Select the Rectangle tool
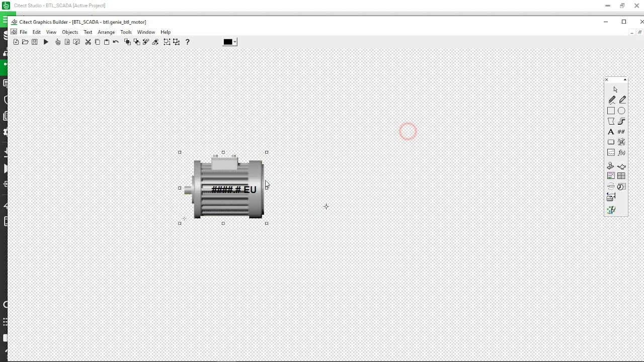 coord(611,111)
